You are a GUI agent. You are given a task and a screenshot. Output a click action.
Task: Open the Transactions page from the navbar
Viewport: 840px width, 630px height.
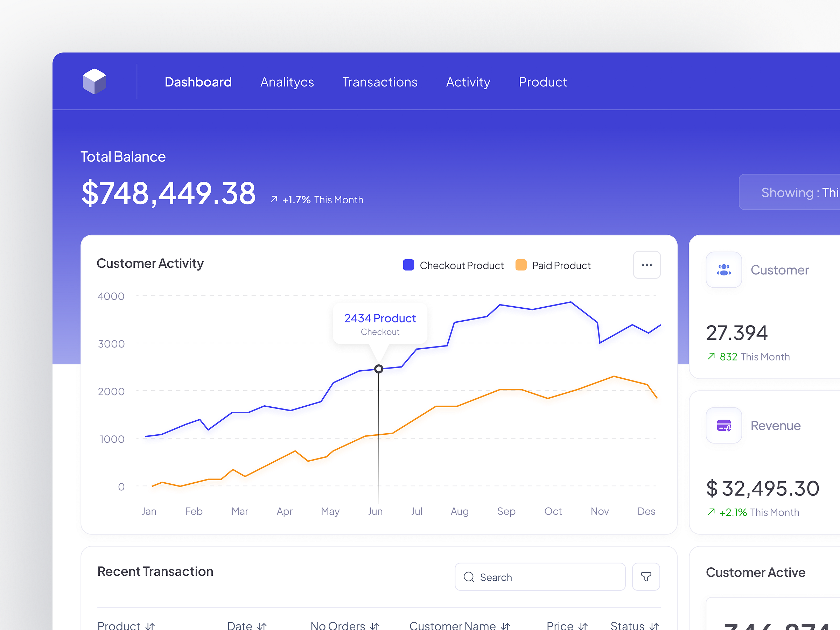click(x=380, y=82)
